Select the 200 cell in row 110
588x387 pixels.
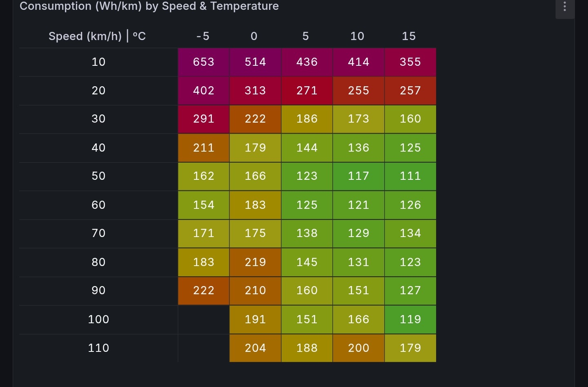(359, 348)
